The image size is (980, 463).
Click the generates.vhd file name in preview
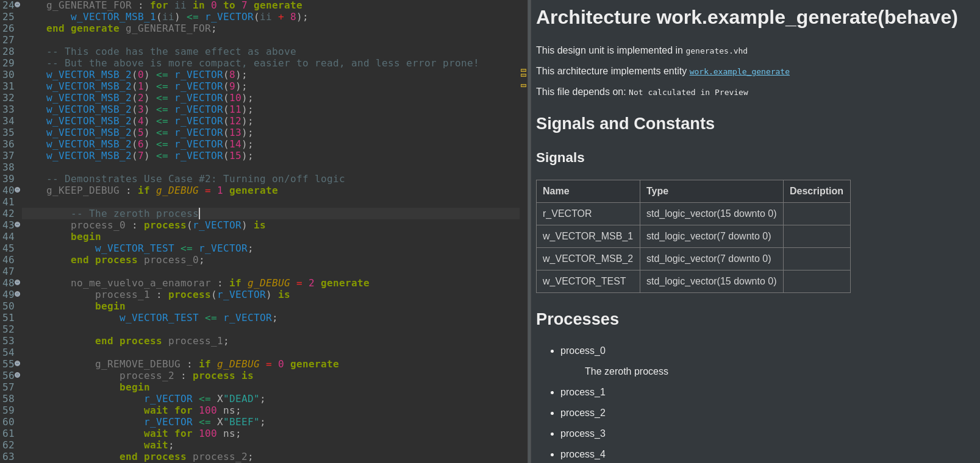coord(717,51)
